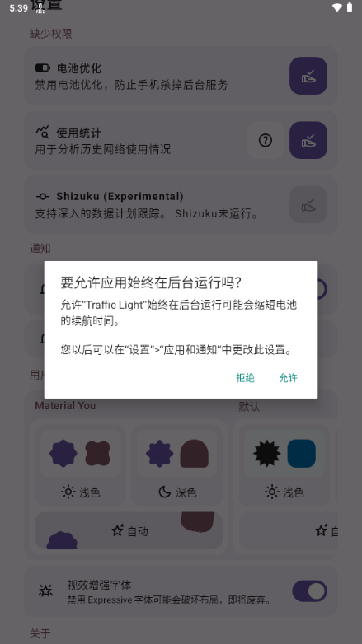Select Material You 深色 theme card
The height and width of the screenshot is (644, 362).
point(177,465)
